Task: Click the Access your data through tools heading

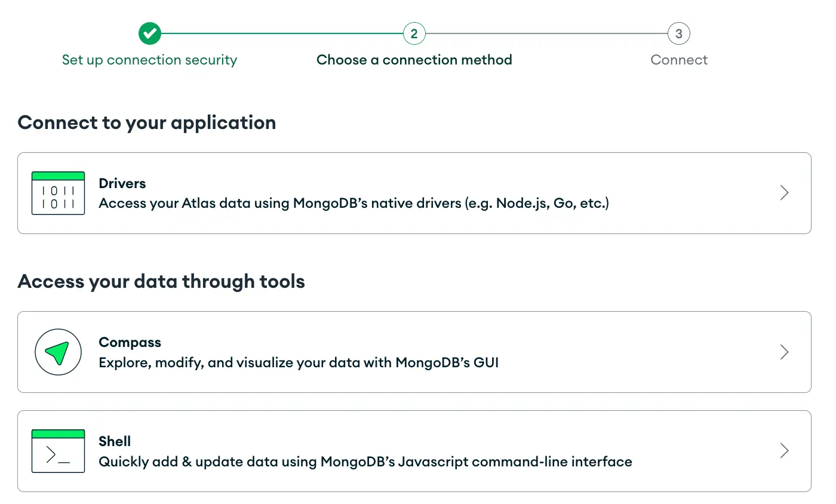Action: (x=161, y=281)
